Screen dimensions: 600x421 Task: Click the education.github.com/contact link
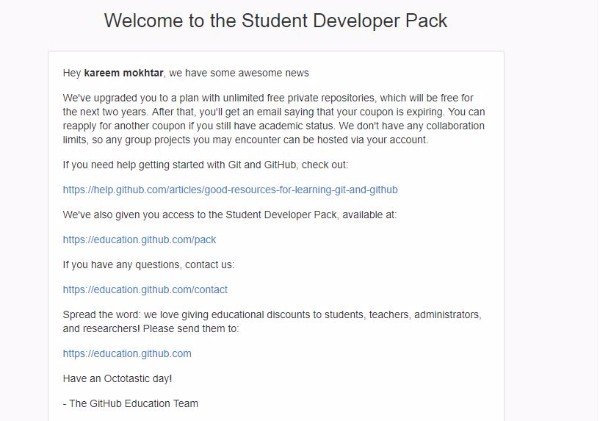click(145, 289)
